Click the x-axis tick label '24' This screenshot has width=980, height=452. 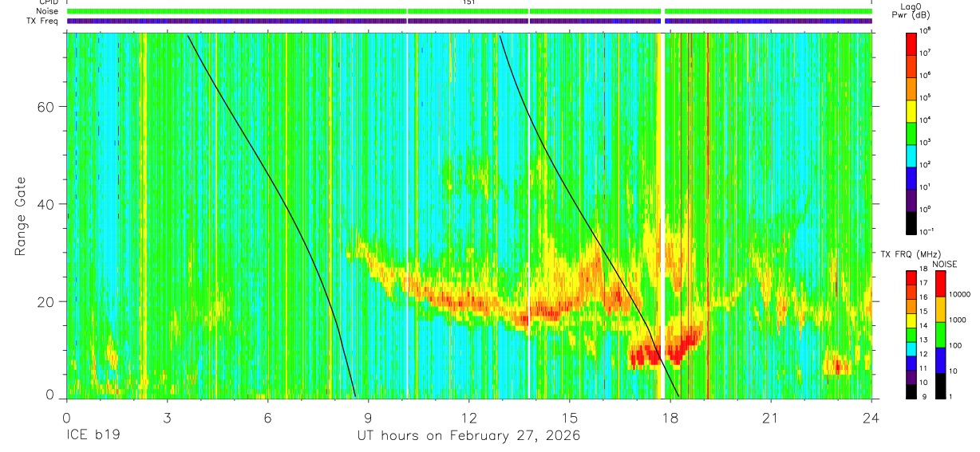pyautogui.click(x=871, y=418)
